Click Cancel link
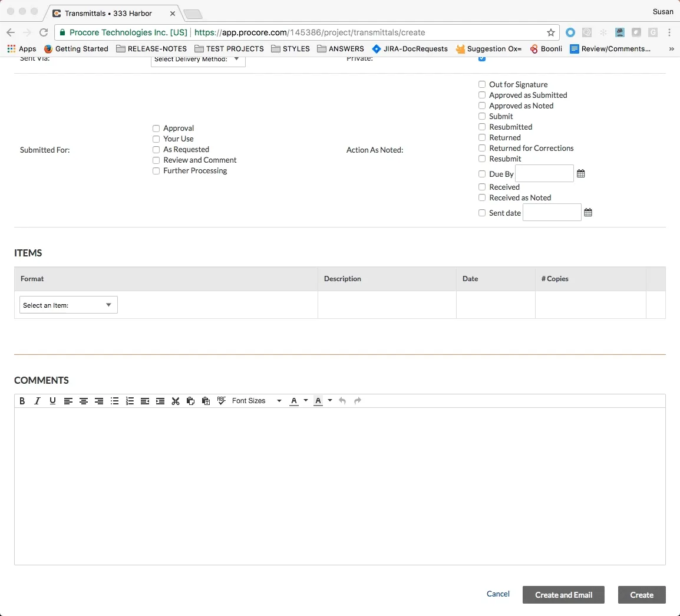This screenshot has width=680, height=616. click(x=498, y=594)
